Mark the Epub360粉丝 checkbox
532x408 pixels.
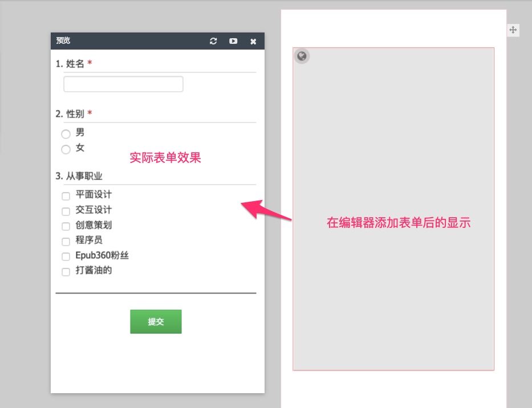point(66,257)
